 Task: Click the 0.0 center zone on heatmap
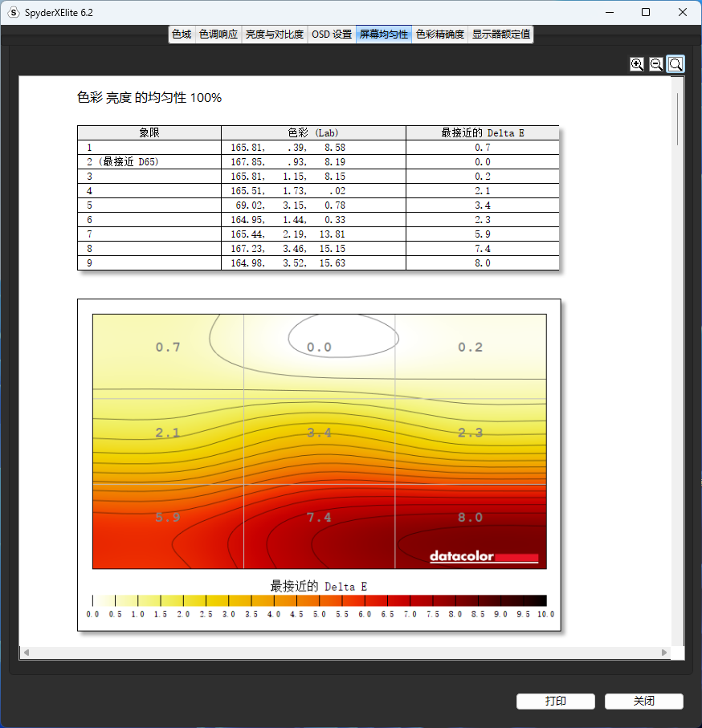click(x=319, y=347)
